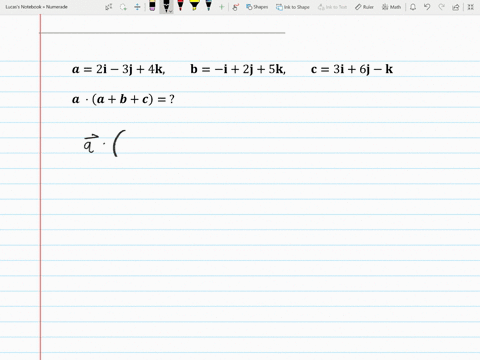Viewport: 480px width, 360px height.
Task: Select the blue pen
Action: coord(208,5)
